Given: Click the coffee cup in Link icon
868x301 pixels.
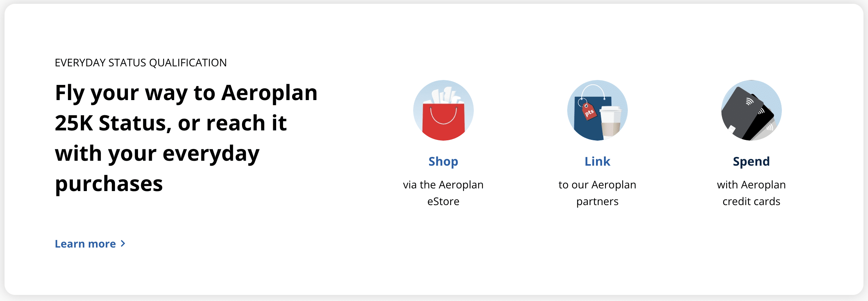Looking at the screenshot, I should click(610, 121).
